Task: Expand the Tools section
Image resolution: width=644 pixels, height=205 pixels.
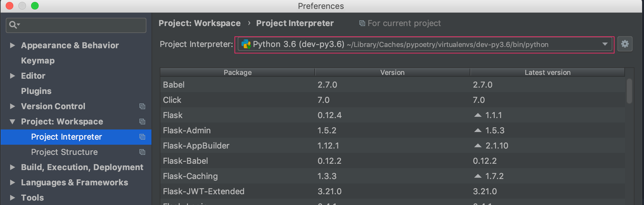Action: (12, 198)
